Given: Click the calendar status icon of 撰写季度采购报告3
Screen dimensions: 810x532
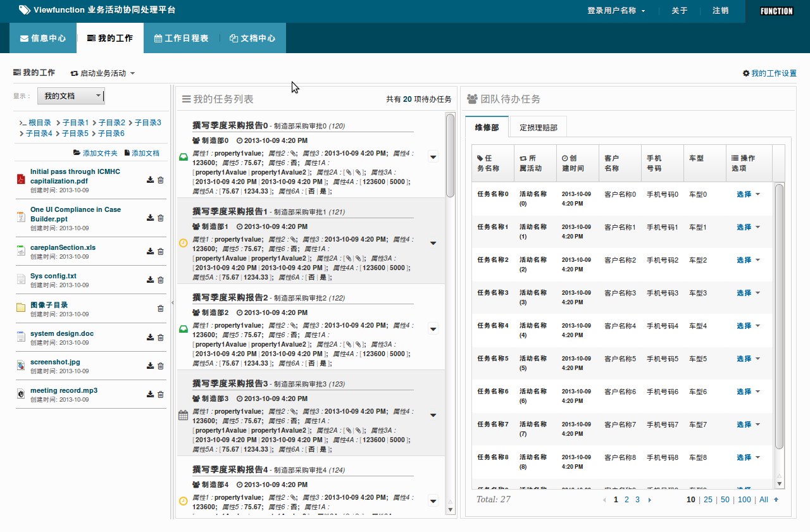Looking at the screenshot, I should [x=183, y=415].
